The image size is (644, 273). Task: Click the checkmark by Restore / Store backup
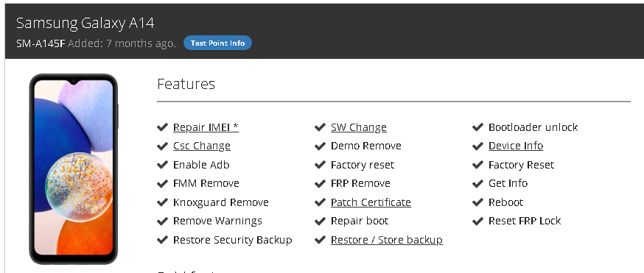point(321,240)
